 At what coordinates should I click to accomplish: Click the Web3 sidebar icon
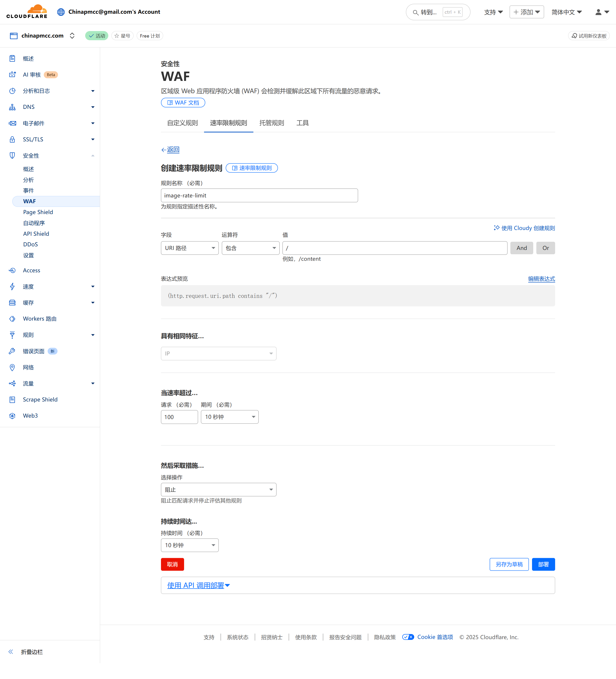[x=13, y=416]
